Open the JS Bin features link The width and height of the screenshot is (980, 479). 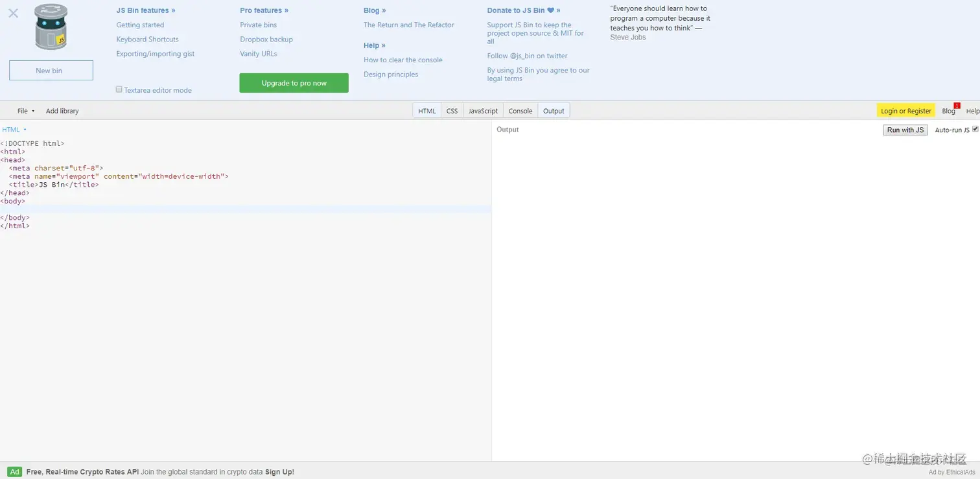pyautogui.click(x=146, y=10)
